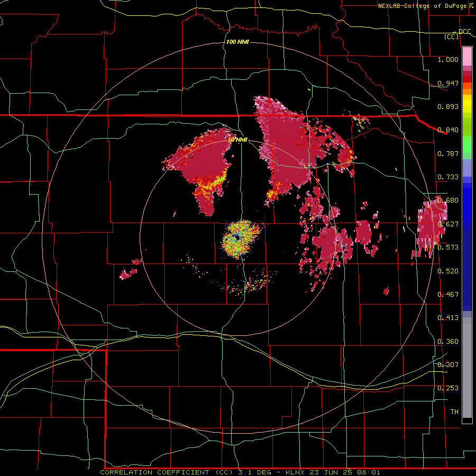Click the TH label at the scale bottom

click(x=454, y=412)
